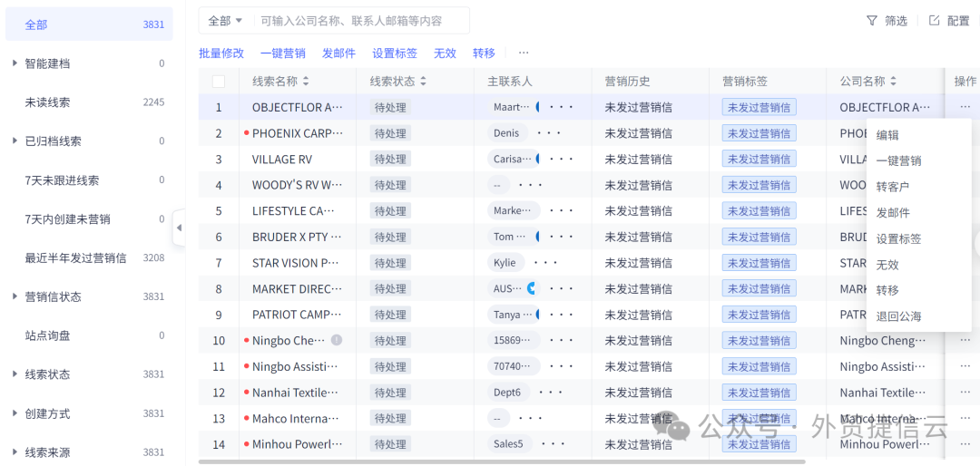
Task: Select 7天内创建未营销 in the sidebar
Action: pos(89,219)
